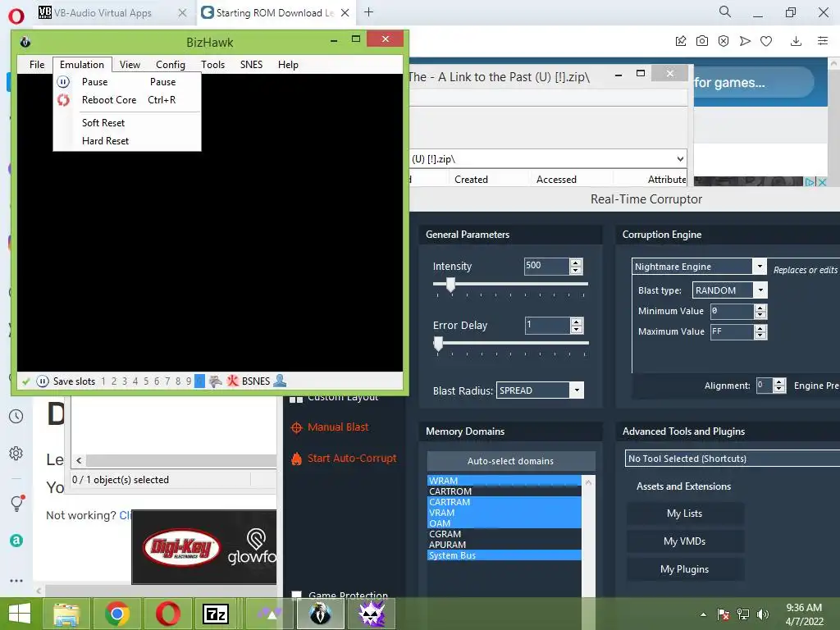
Task: Click Opera send/flow arrow icon
Action: (x=745, y=41)
